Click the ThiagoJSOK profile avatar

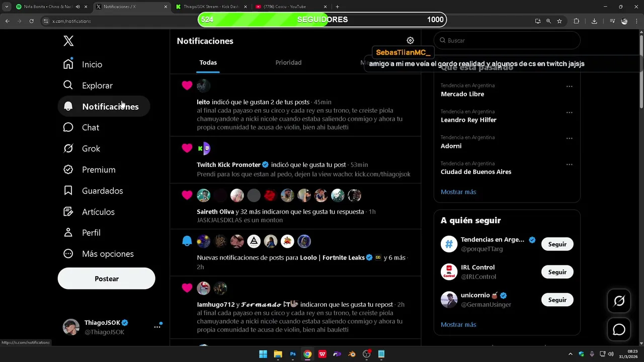71,327
